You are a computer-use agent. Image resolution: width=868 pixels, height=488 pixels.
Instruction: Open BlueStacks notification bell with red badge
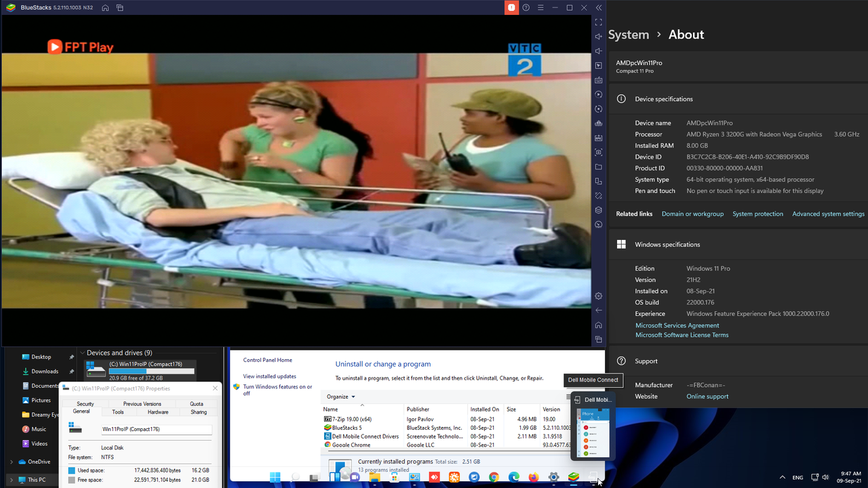511,7
